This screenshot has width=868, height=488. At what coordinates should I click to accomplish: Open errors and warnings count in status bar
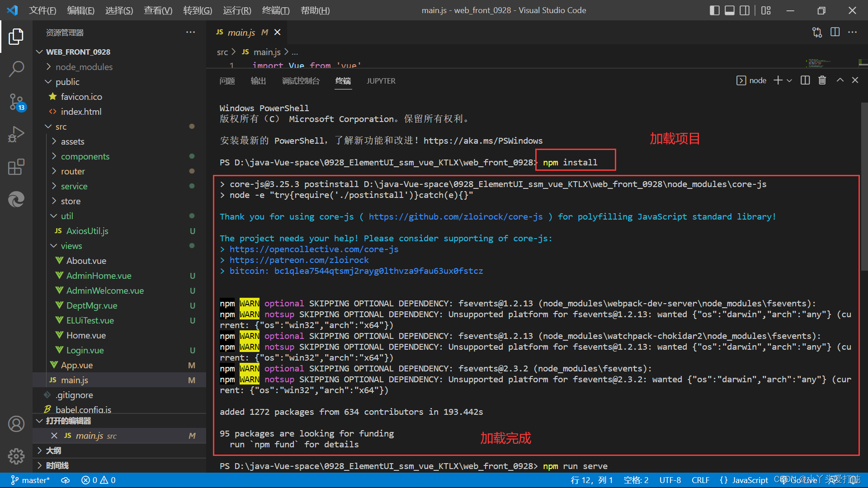[99, 480]
